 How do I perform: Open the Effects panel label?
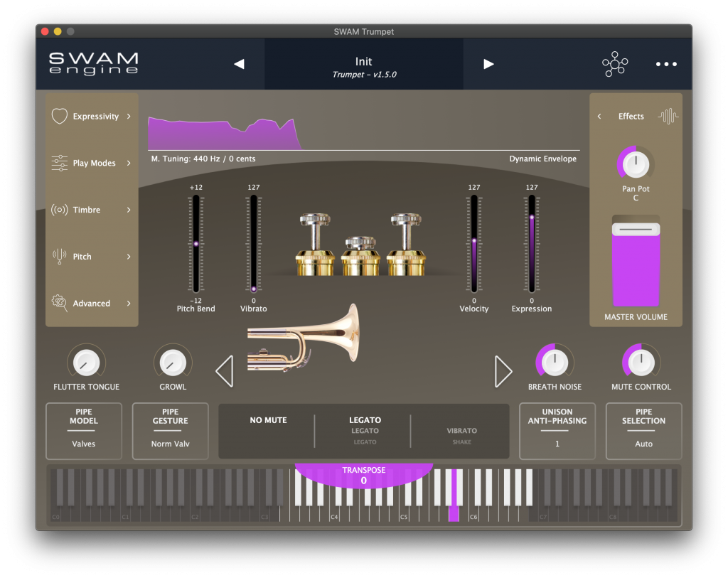[x=631, y=116]
